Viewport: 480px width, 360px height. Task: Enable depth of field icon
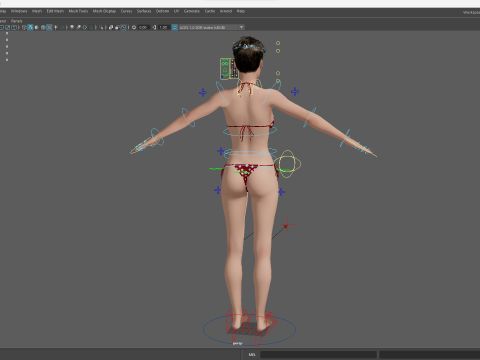click(x=92, y=27)
